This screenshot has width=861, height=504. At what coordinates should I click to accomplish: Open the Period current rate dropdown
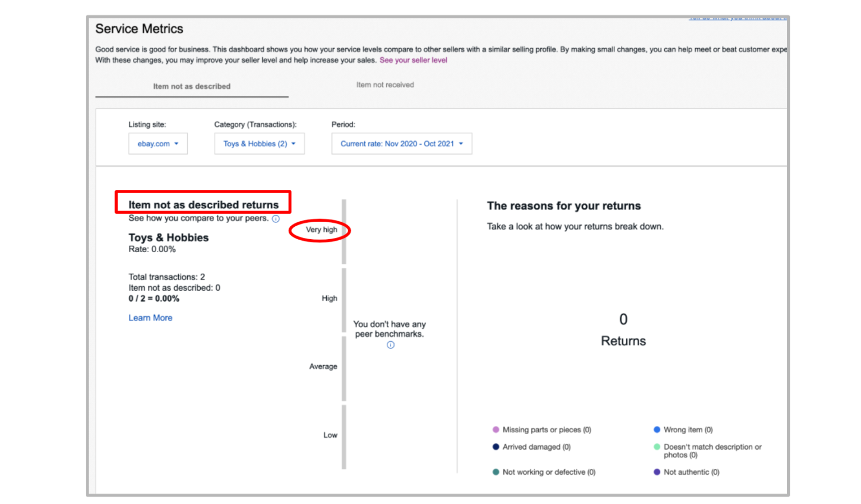pyautogui.click(x=401, y=144)
